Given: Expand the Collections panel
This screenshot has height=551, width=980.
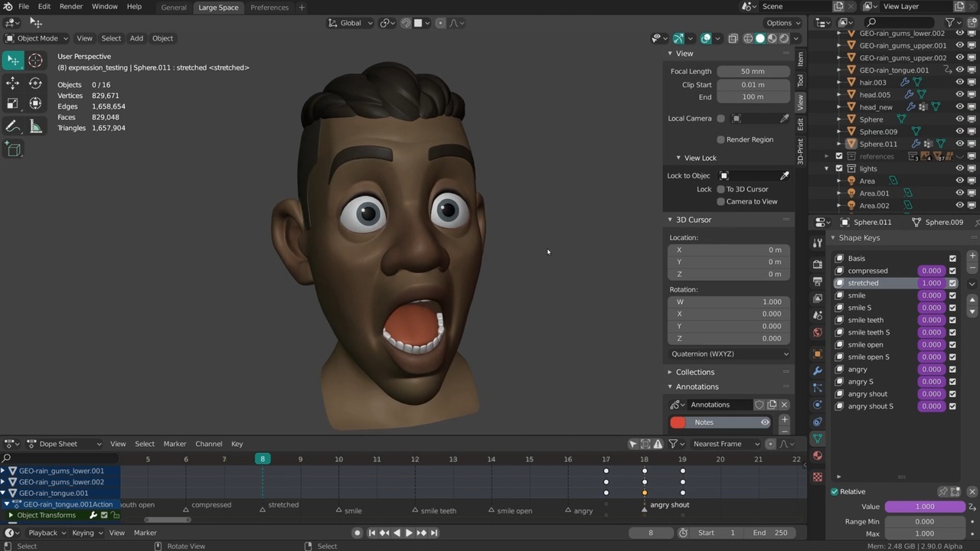Looking at the screenshot, I should click(x=694, y=372).
